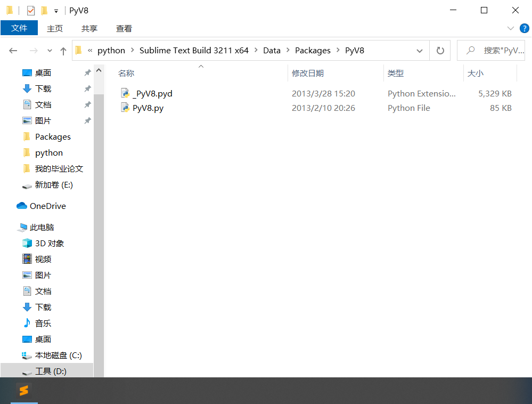Expand subfolders arrow after Data breadcrumb
Screen dimensions: 532x404
288,50
